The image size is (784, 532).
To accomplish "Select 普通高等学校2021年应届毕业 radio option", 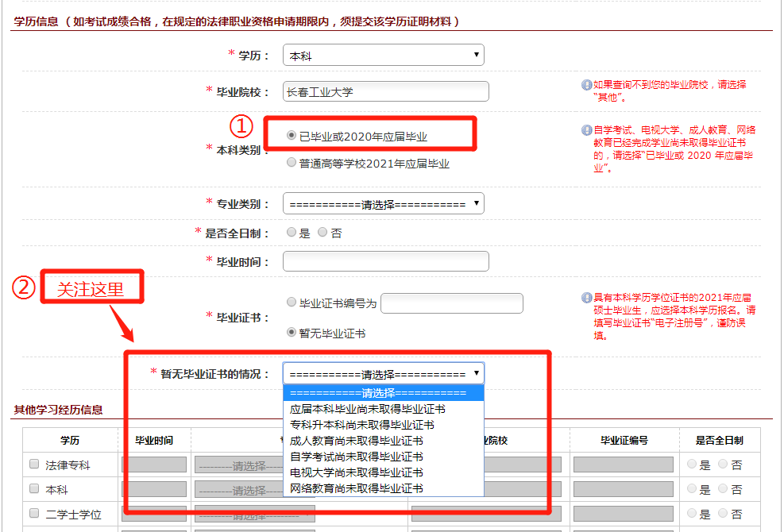I will 292,163.
